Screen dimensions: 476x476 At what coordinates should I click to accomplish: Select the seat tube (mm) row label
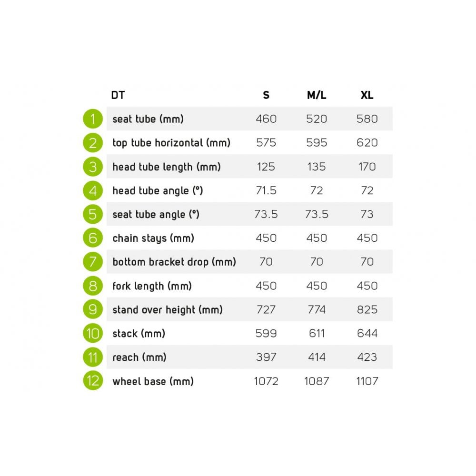[x=148, y=119]
